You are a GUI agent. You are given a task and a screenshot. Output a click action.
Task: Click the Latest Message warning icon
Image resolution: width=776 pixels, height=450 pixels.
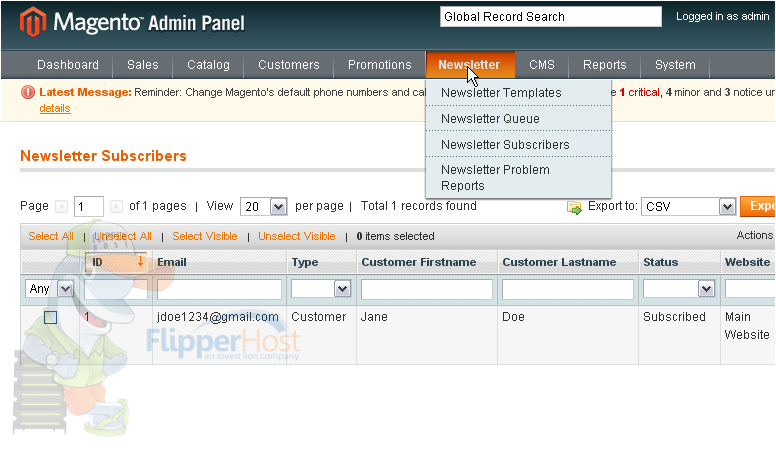click(x=28, y=92)
